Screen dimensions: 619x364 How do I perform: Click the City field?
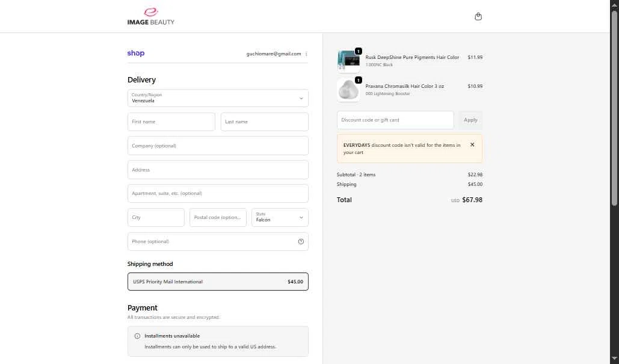156,218
